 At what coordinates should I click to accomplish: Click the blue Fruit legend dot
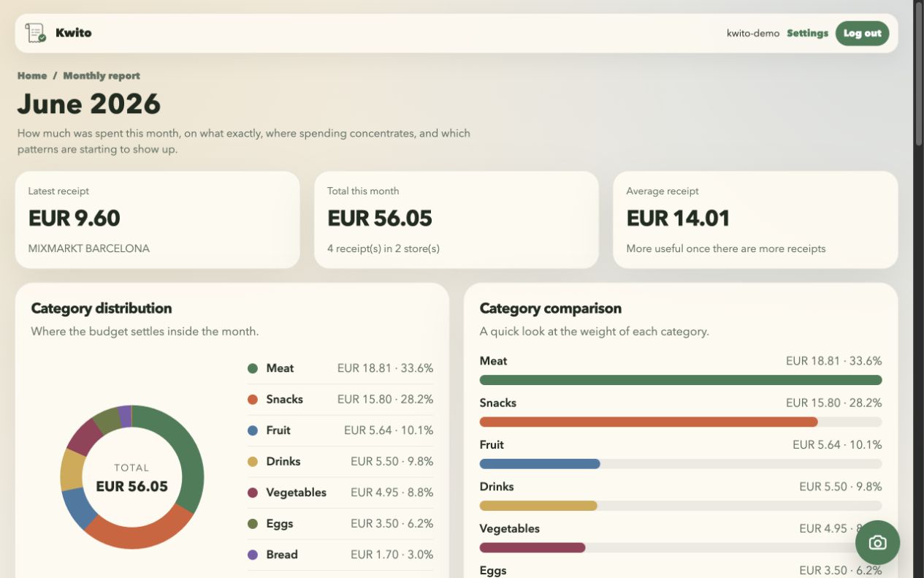253,430
